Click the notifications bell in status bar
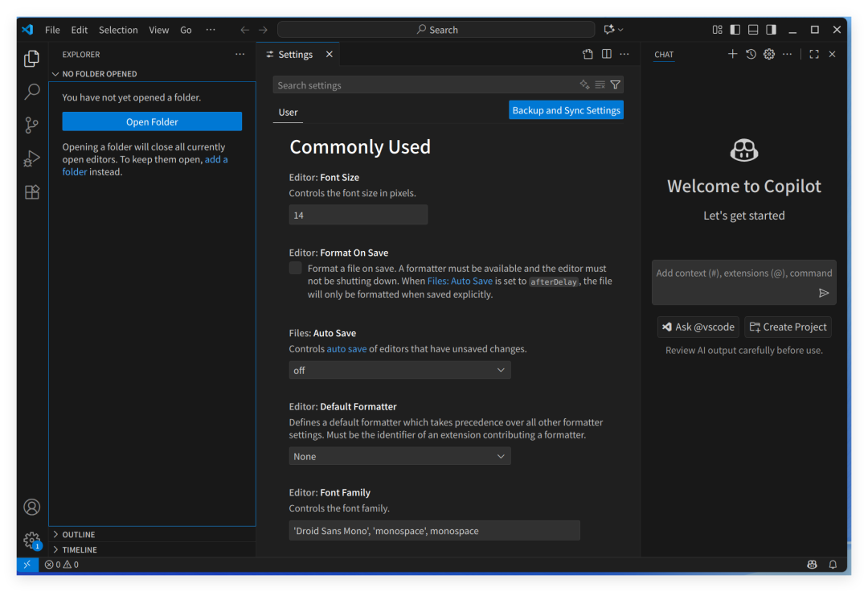Image resolution: width=868 pixels, height=592 pixels. point(833,565)
